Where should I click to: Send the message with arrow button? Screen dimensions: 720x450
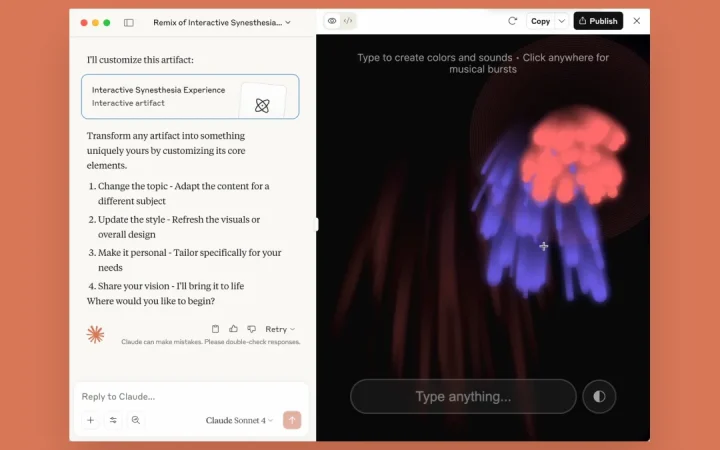pyautogui.click(x=292, y=420)
